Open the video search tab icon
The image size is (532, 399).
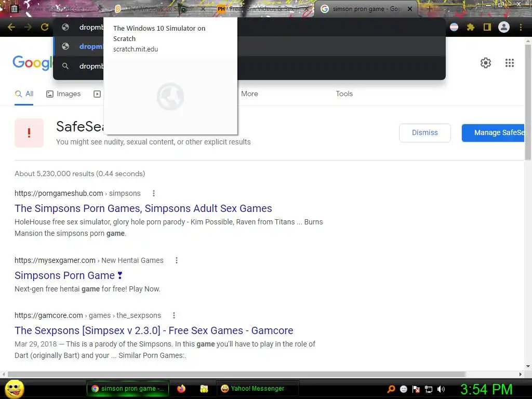pos(97,94)
